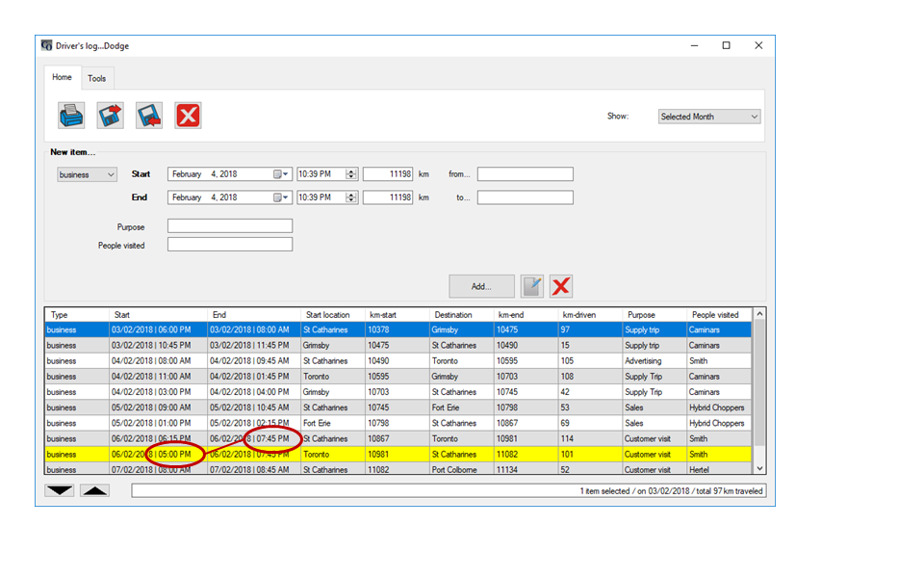Switch to the Tools tab
Image resolution: width=924 pixels, height=578 pixels.
(97, 78)
